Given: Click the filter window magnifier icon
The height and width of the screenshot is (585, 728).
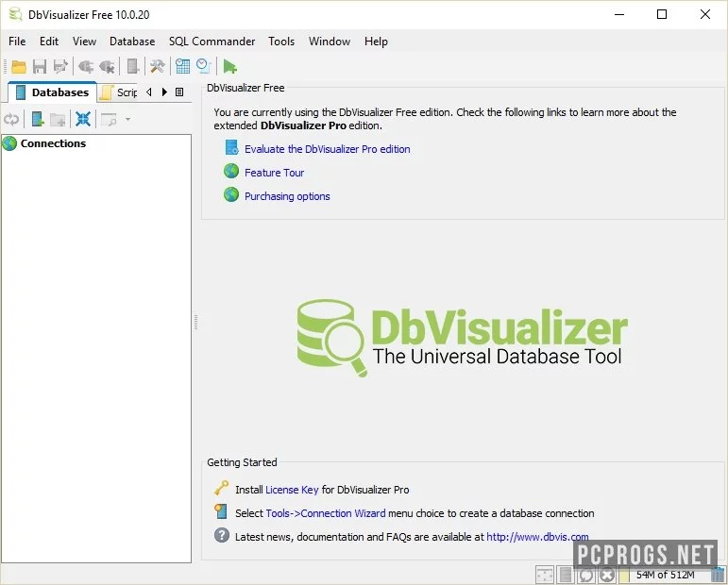Looking at the screenshot, I should click(x=109, y=120).
